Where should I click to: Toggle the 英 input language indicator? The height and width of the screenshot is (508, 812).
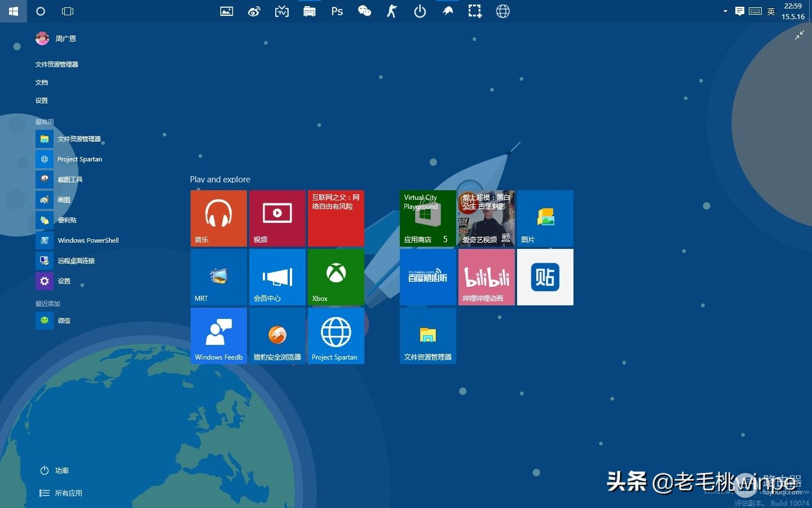pos(771,11)
